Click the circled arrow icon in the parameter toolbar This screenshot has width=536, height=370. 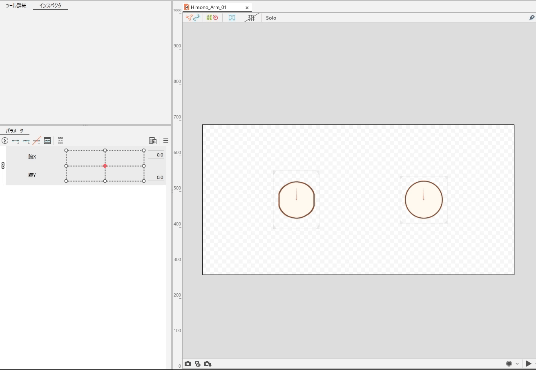tap(5, 140)
